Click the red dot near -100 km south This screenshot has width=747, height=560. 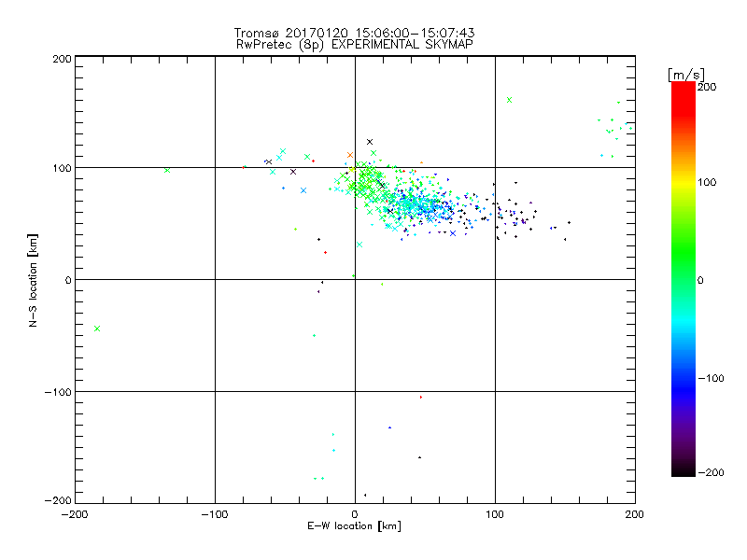pos(421,398)
